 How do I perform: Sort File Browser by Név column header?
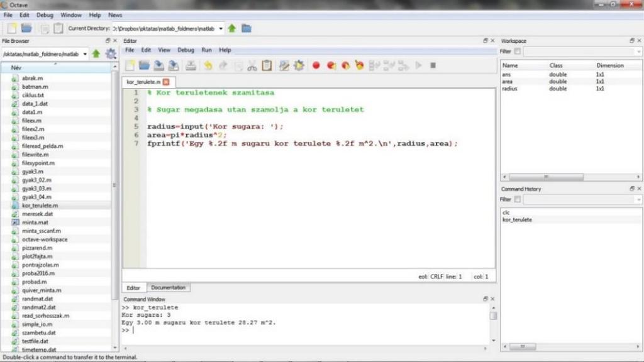click(x=56, y=68)
